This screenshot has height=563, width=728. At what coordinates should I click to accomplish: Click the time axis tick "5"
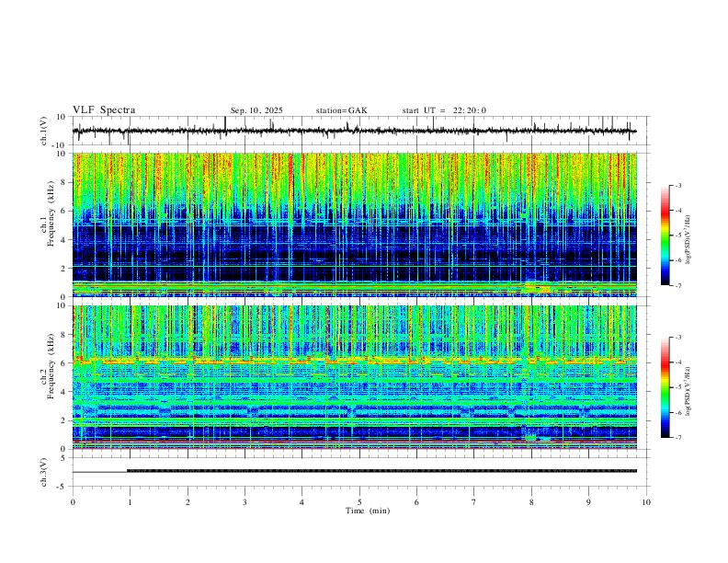[359, 502]
